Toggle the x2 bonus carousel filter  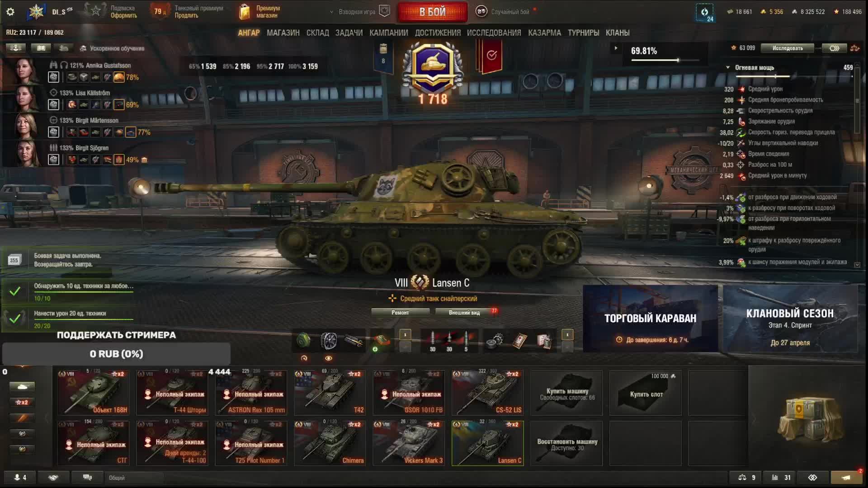coord(22,402)
